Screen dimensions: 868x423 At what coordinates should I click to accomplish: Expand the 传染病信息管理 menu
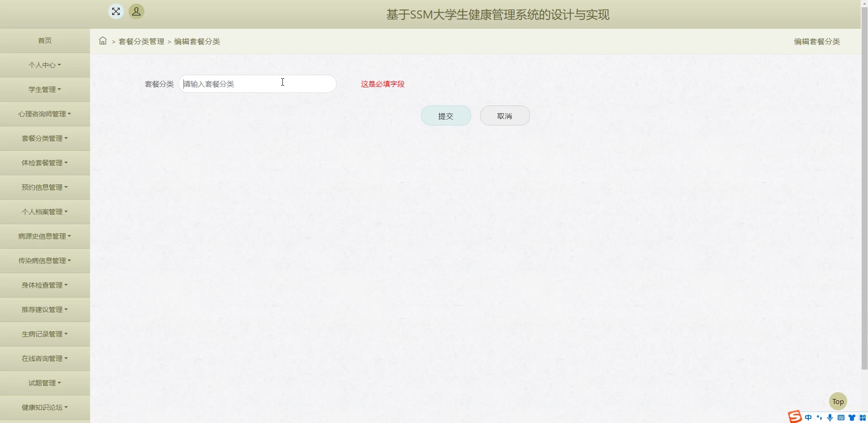(x=45, y=261)
